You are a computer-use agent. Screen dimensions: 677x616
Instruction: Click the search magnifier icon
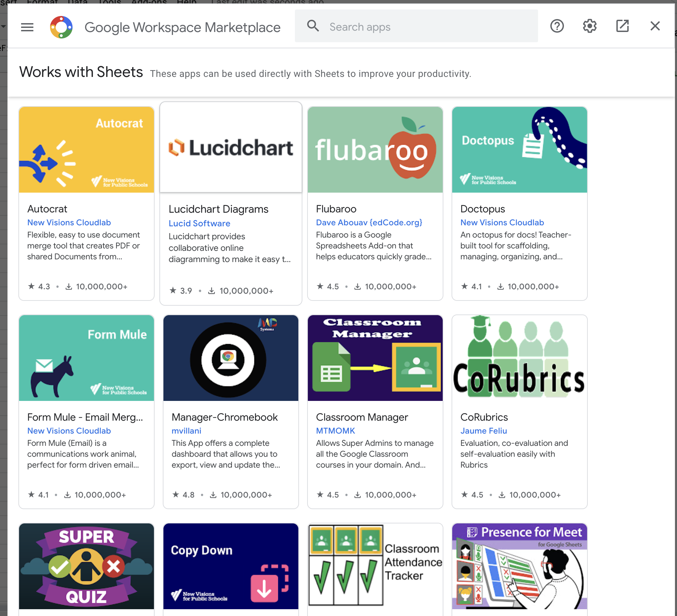(313, 26)
